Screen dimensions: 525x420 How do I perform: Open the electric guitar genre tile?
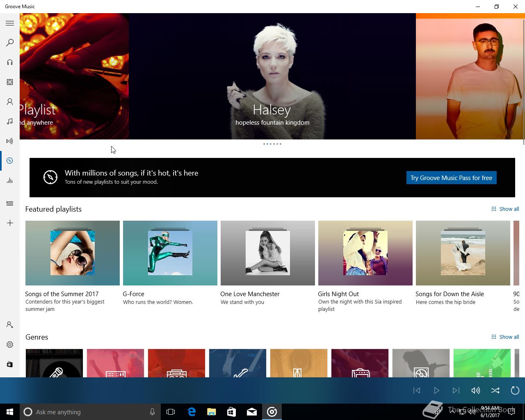pyautogui.click(x=237, y=363)
